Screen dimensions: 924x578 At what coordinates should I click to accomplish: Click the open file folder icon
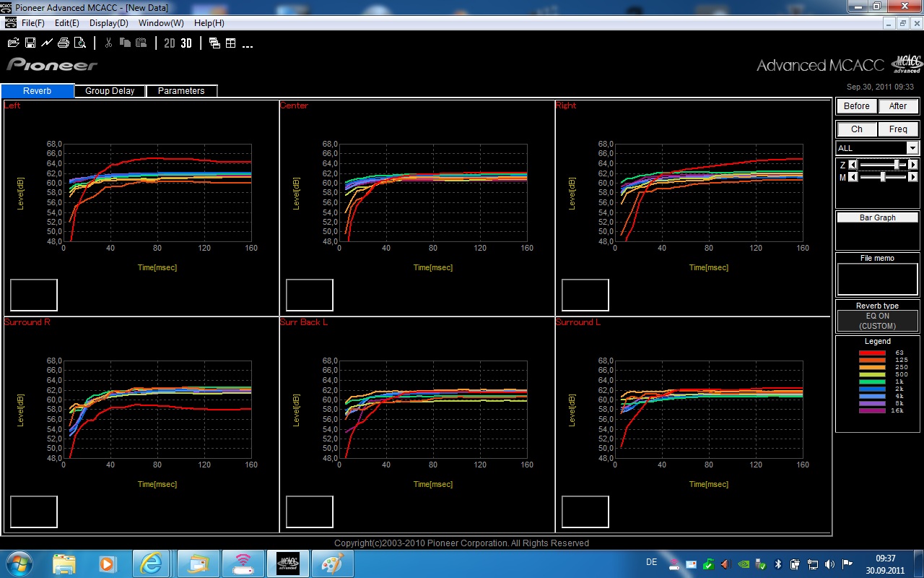coord(13,43)
